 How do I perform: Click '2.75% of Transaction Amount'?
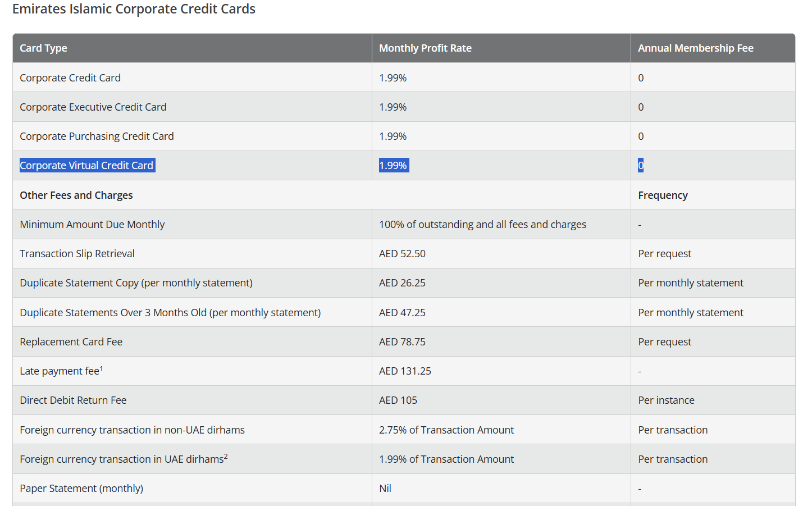446,430
